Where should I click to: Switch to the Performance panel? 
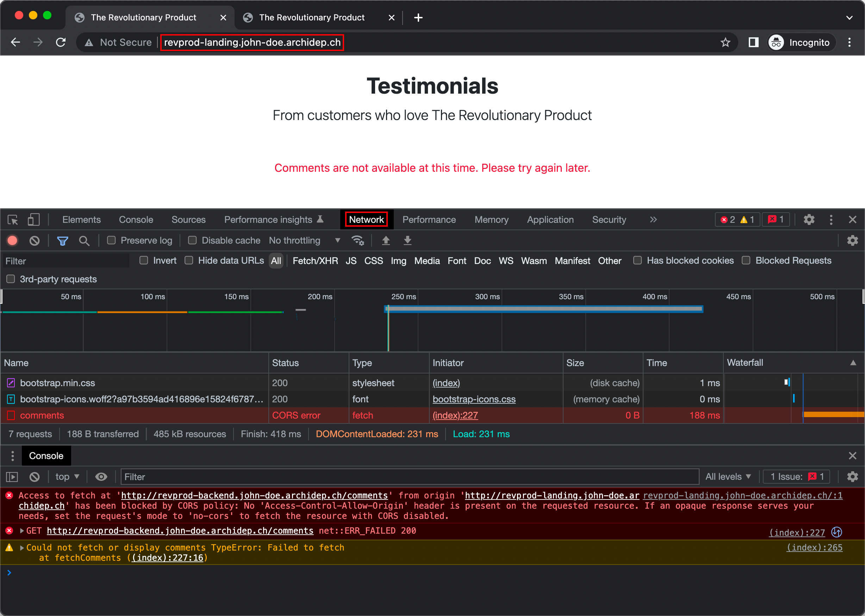429,219
